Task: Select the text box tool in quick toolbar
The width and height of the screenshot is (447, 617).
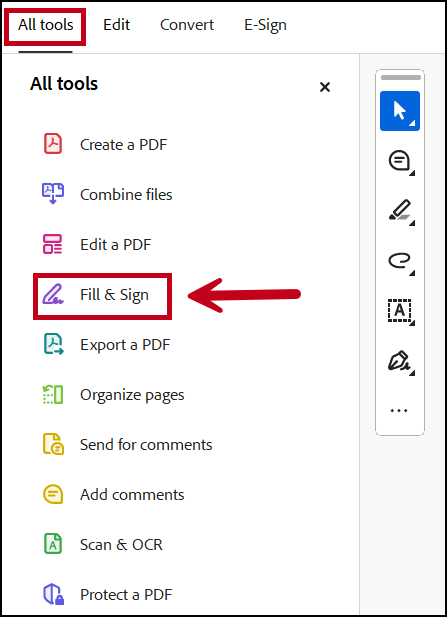Action: click(x=400, y=311)
